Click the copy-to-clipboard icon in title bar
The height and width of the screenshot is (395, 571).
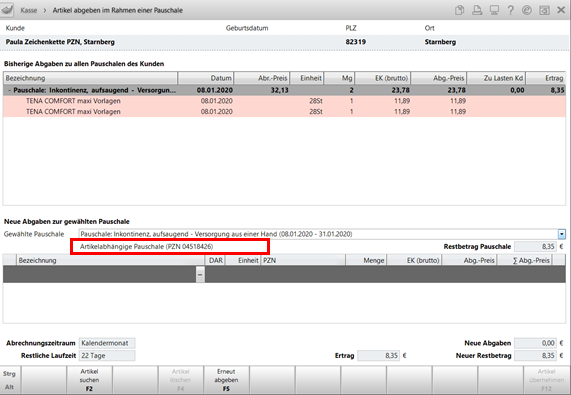pos(460,10)
